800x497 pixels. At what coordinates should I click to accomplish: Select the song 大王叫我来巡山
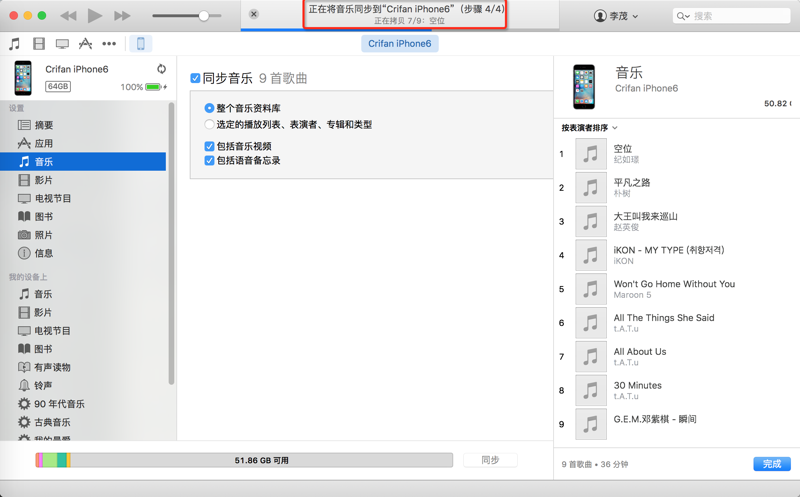[x=677, y=221]
